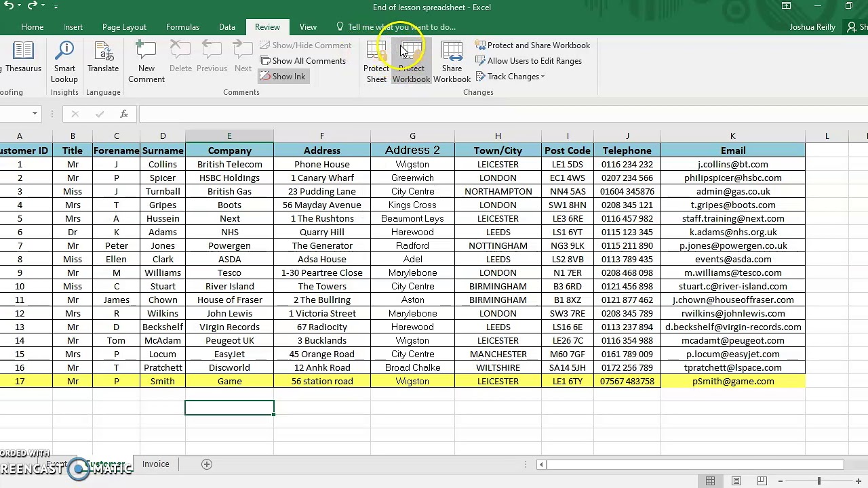Click the horizontal scrollbar track
The width and height of the screenshot is (868, 488).
[x=696, y=464]
